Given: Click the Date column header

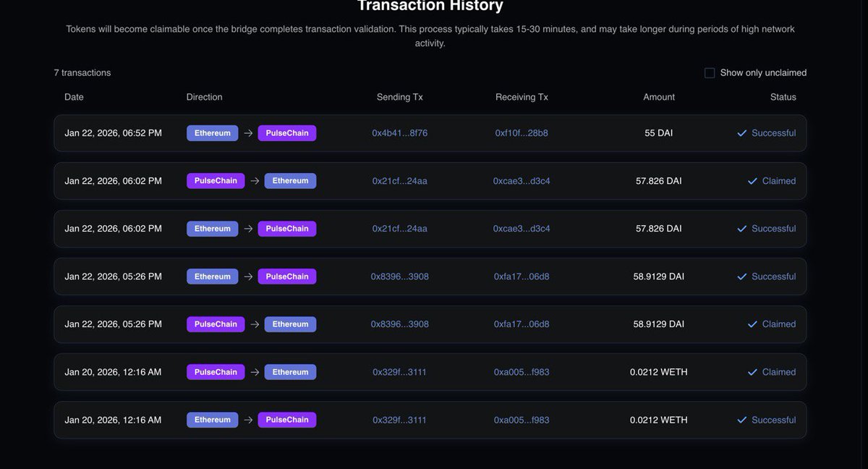Looking at the screenshot, I should (x=74, y=96).
